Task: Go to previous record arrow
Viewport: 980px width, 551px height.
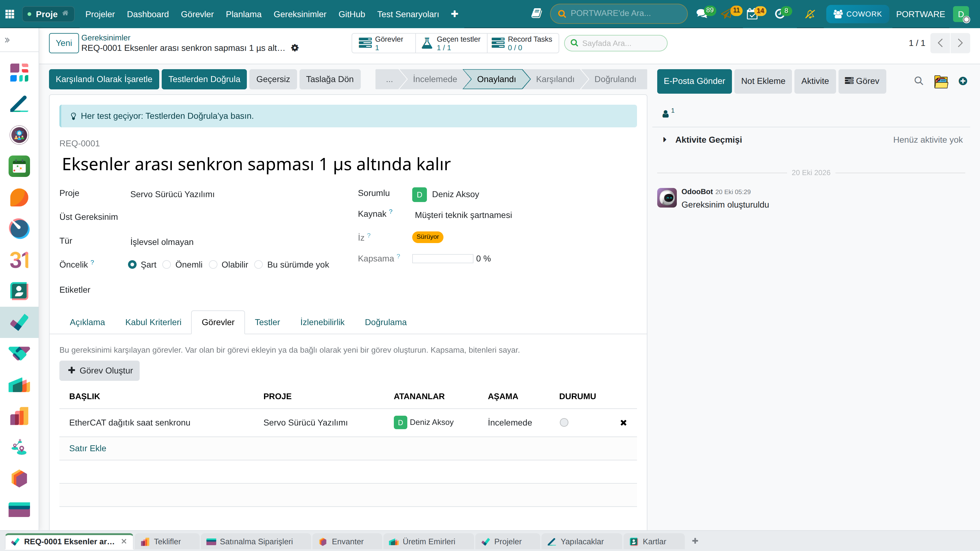Action: 940,43
